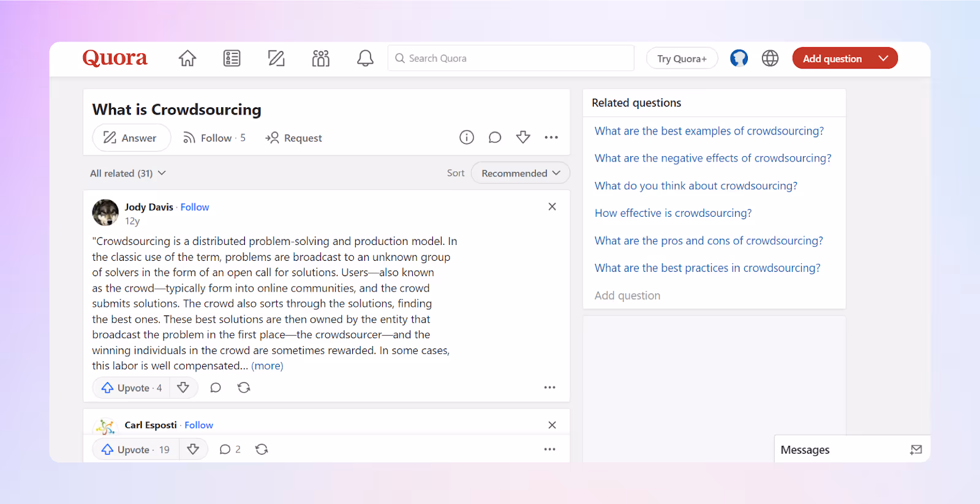Follow Carl Esposti

(x=199, y=425)
